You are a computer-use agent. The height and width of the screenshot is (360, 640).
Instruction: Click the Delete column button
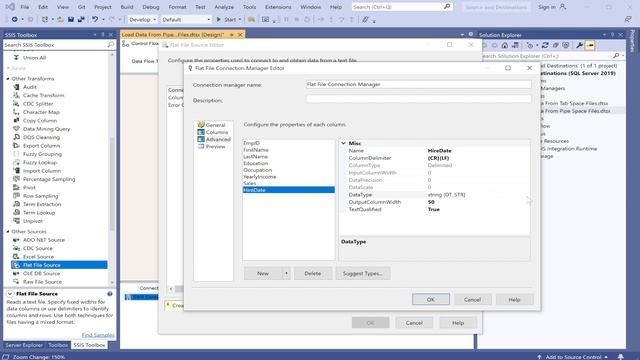[x=313, y=273]
